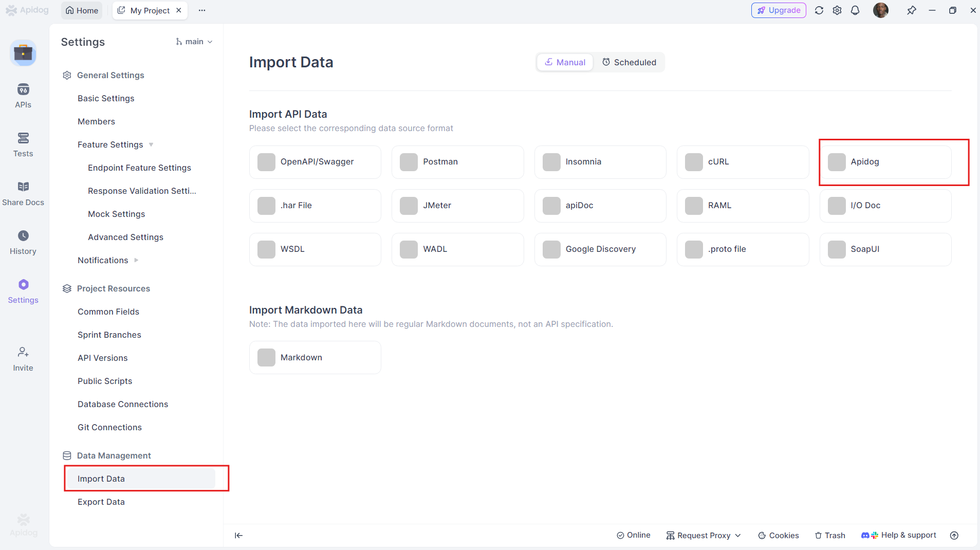The image size is (980, 550).
Task: Choose I/O Doc import format
Action: click(885, 206)
